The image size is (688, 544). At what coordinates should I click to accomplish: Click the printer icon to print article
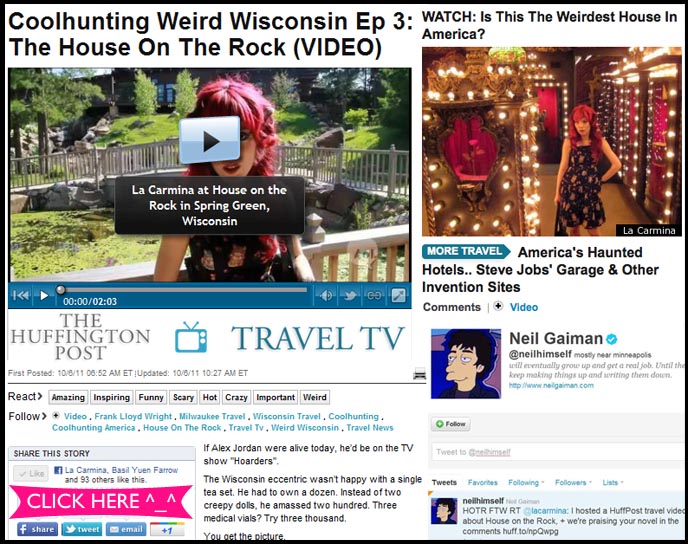(419, 374)
